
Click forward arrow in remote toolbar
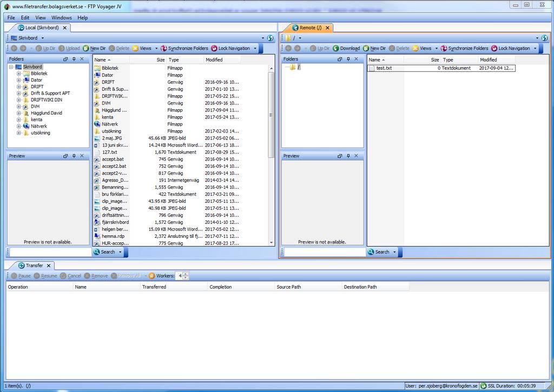pyautogui.click(x=298, y=48)
